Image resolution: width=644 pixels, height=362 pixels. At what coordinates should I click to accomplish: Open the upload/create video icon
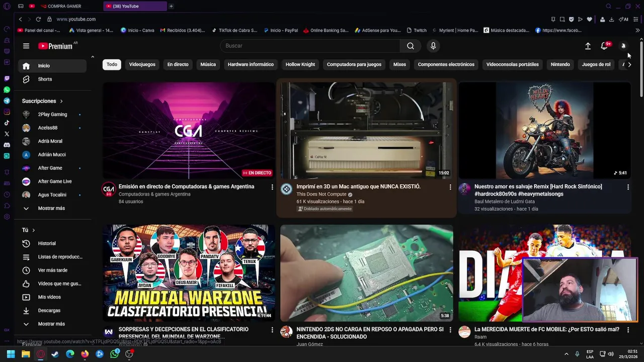click(x=588, y=46)
